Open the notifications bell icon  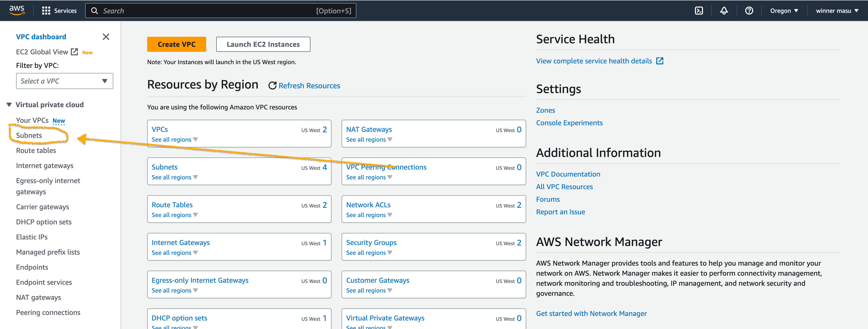[724, 11]
